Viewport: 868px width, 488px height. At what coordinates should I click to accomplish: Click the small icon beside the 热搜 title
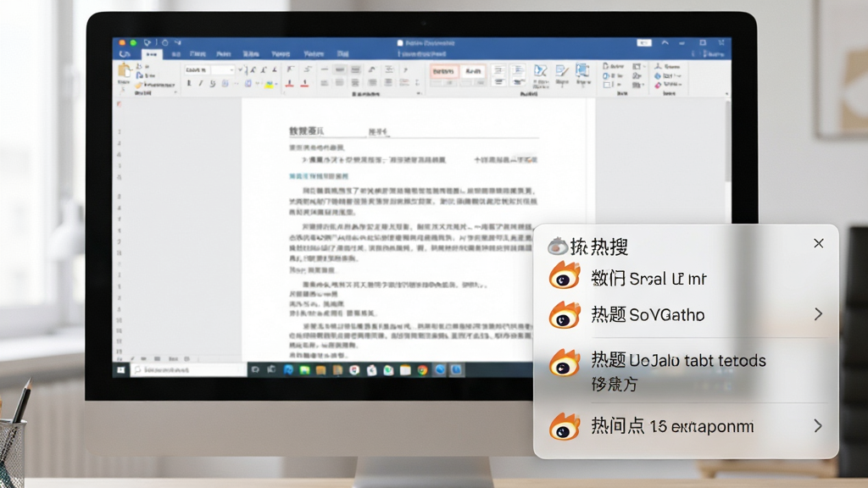pos(558,247)
